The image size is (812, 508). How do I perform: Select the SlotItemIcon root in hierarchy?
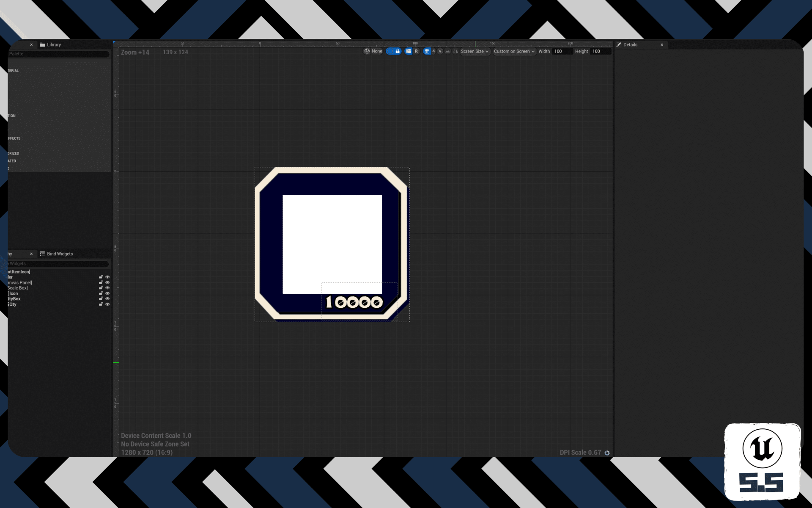(19, 272)
